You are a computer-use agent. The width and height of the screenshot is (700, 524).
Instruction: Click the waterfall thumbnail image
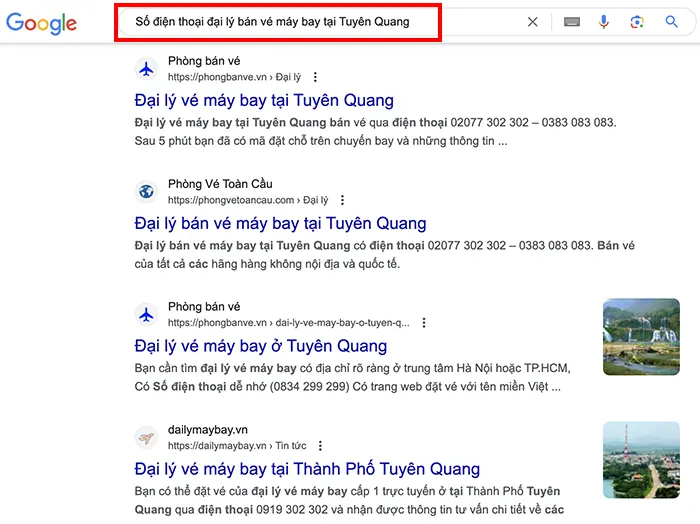point(641,337)
